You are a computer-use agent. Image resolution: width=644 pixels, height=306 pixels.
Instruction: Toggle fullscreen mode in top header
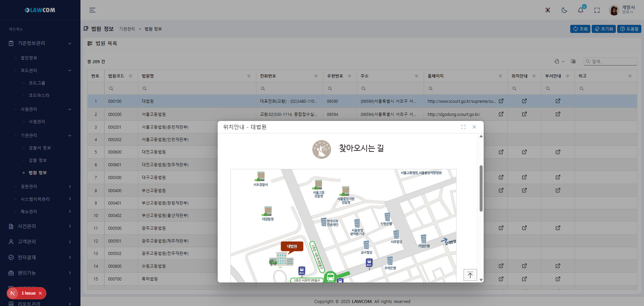click(x=597, y=10)
